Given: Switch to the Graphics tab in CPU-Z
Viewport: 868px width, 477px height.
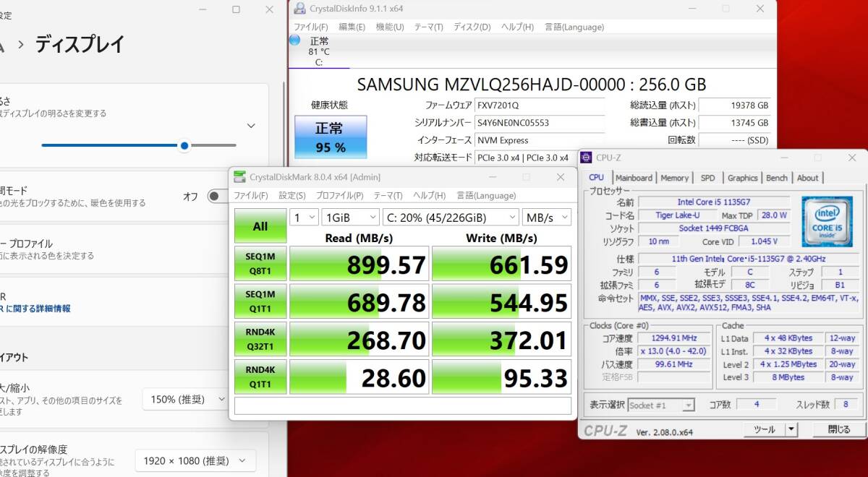Looking at the screenshot, I should (x=743, y=178).
